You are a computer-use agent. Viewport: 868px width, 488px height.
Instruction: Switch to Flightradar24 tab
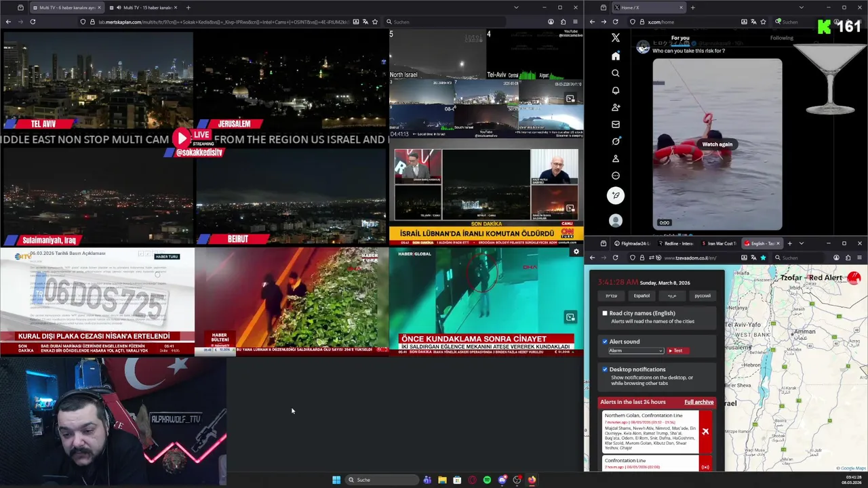click(x=633, y=243)
